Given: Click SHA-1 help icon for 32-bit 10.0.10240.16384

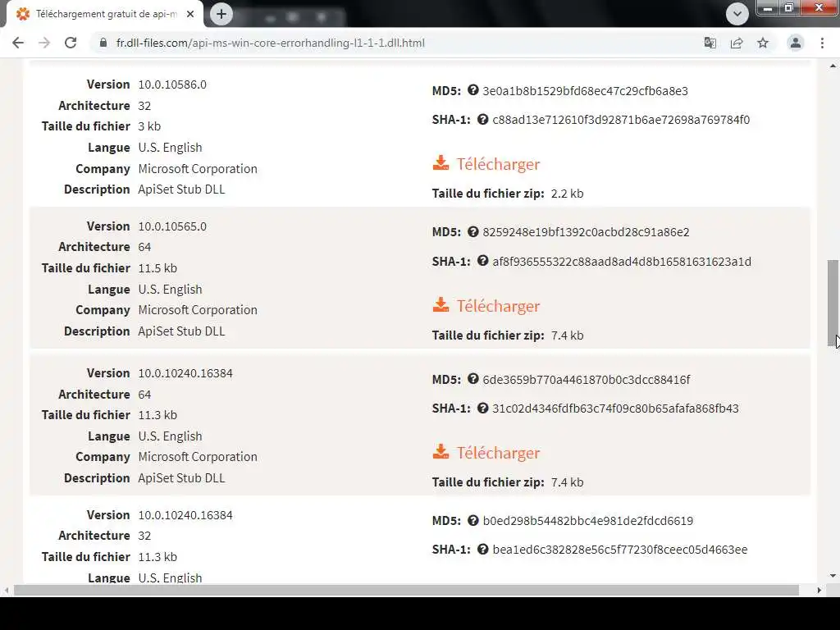Looking at the screenshot, I should (482, 549).
